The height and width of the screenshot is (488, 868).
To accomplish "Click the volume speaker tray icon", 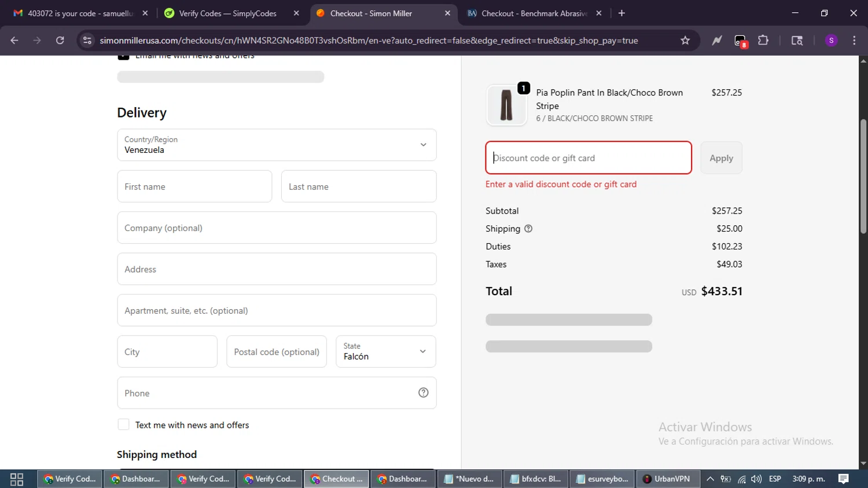I will coord(756,479).
